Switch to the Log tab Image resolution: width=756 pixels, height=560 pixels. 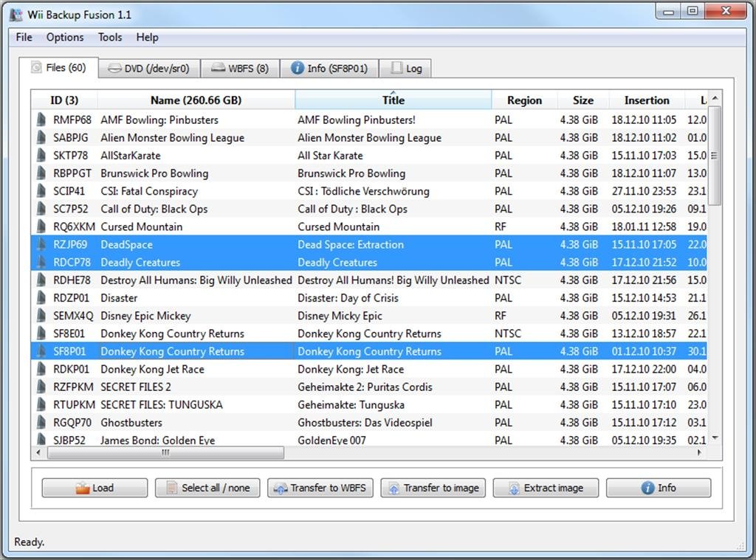tap(405, 69)
